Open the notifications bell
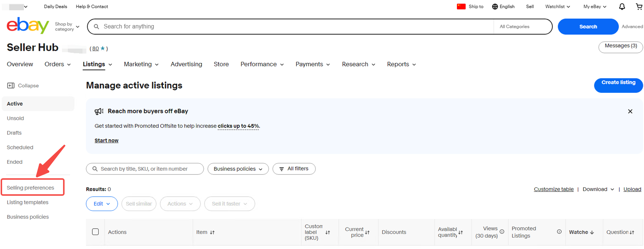The width and height of the screenshot is (644, 249). pos(622,6)
